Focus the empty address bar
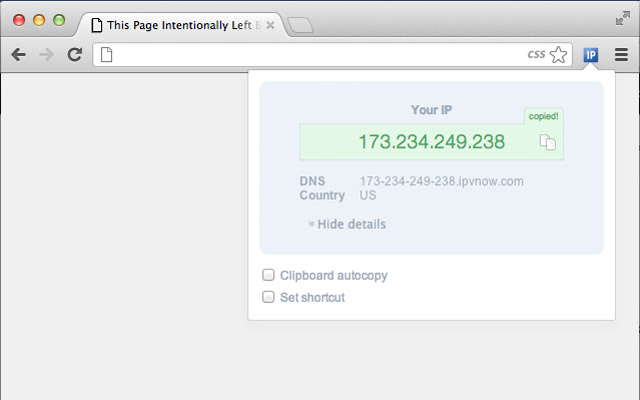This screenshot has height=400, width=640. pyautogui.click(x=318, y=54)
